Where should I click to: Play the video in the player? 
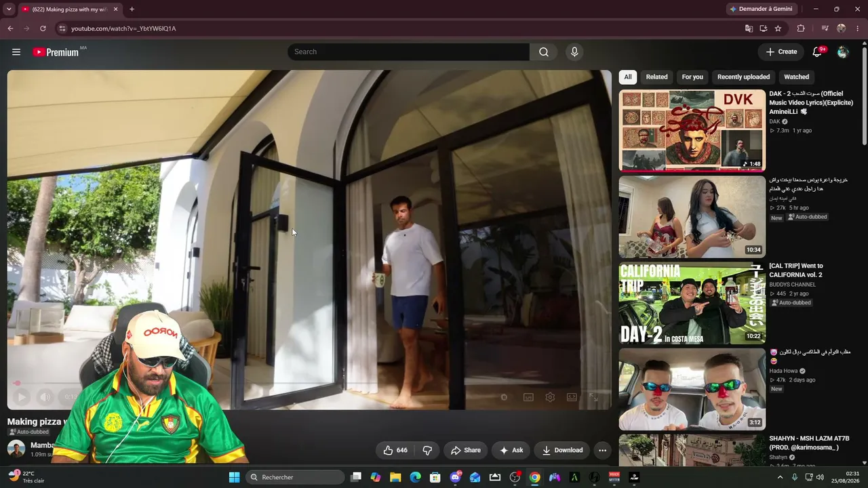point(21,397)
